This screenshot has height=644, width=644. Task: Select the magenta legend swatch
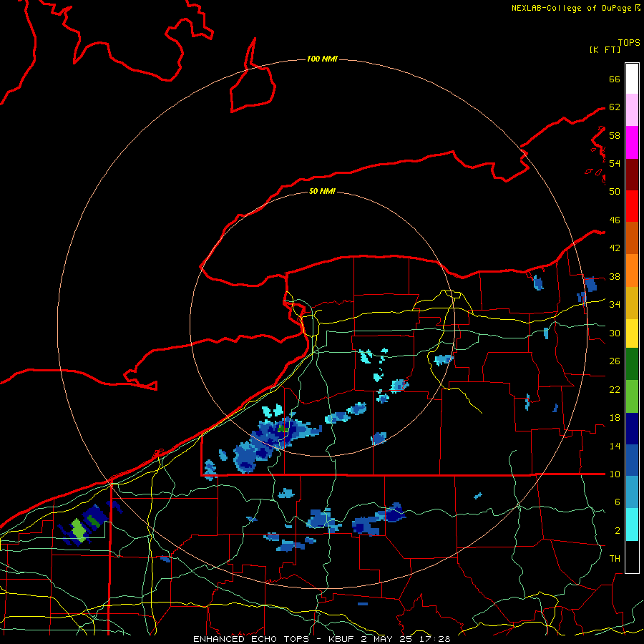coord(632,142)
